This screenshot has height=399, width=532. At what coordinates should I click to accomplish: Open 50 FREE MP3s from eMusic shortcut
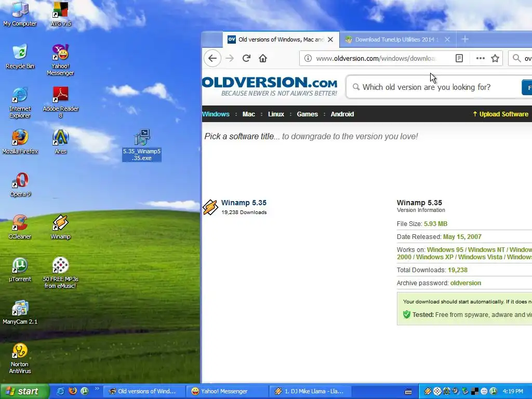click(x=60, y=273)
